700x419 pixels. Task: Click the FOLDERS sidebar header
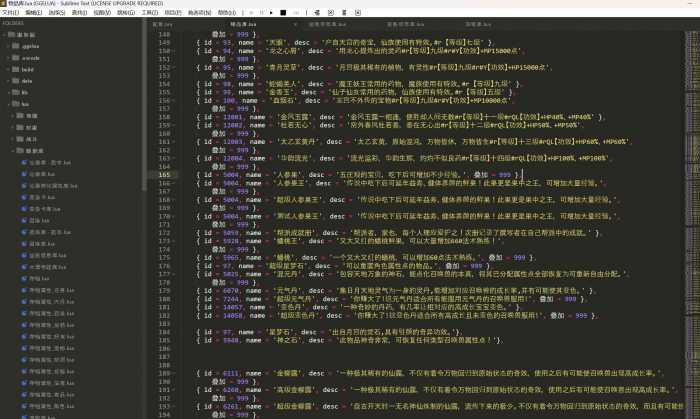(13, 23)
